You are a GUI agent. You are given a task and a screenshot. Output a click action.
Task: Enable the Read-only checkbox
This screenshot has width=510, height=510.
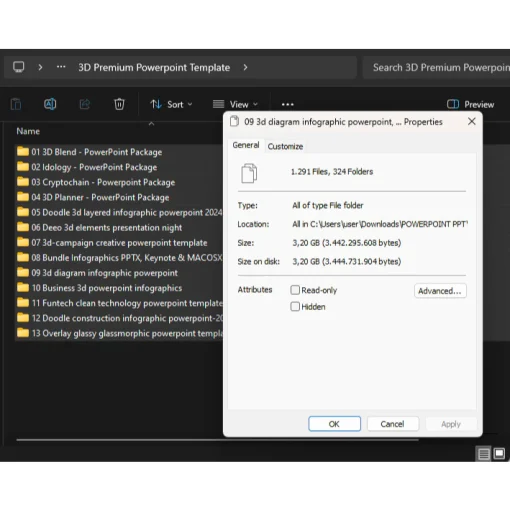295,290
